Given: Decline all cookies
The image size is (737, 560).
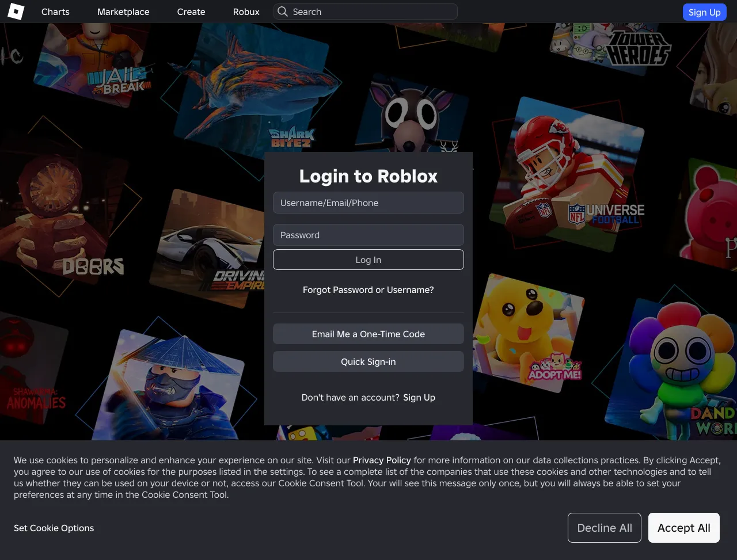Looking at the screenshot, I should [x=605, y=528].
